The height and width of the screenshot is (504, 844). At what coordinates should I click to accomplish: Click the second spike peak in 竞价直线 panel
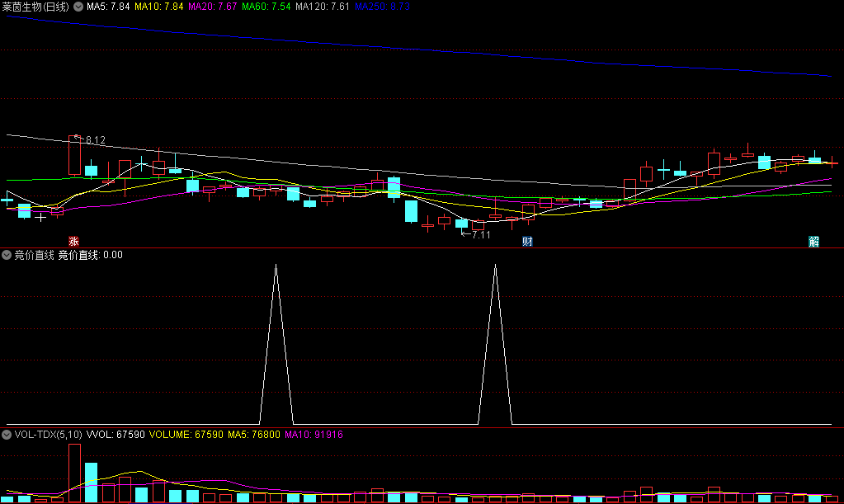(x=495, y=265)
